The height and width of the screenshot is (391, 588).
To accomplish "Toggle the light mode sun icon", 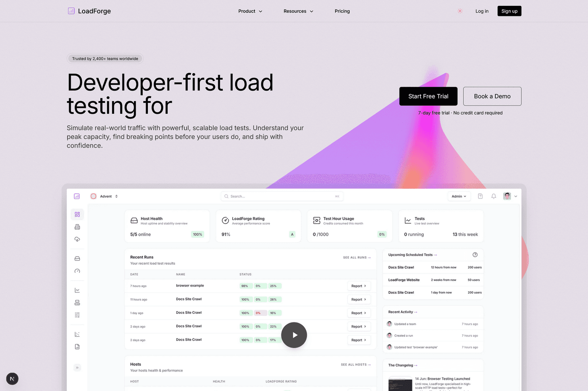I will (x=460, y=11).
